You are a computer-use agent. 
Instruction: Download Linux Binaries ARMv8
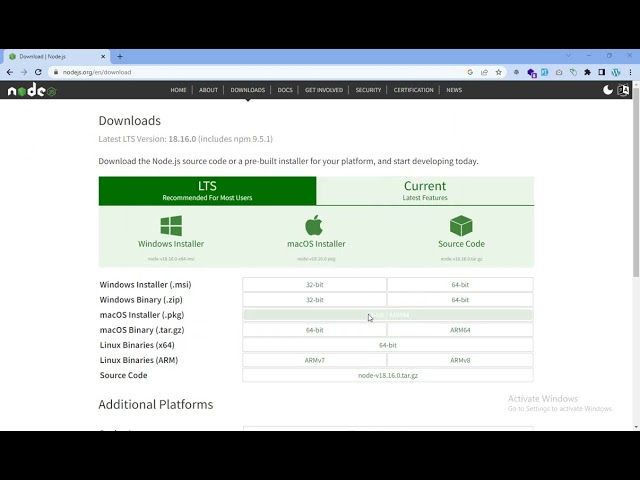tap(460, 360)
